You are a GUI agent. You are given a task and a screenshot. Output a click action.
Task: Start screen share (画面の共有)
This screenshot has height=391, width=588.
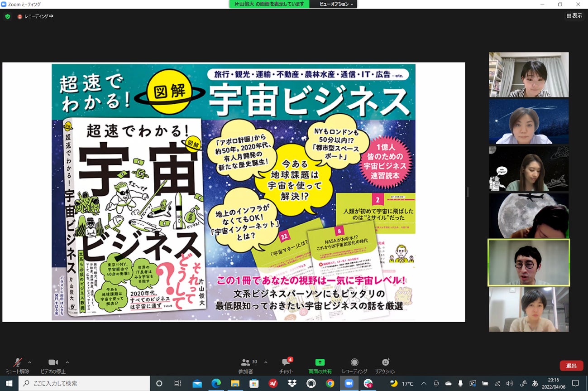click(x=320, y=366)
